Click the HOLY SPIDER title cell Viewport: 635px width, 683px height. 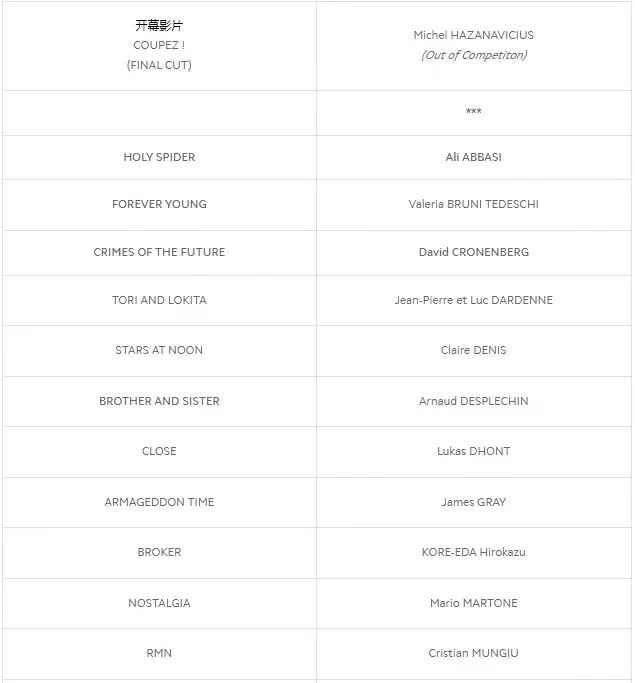[159, 157]
